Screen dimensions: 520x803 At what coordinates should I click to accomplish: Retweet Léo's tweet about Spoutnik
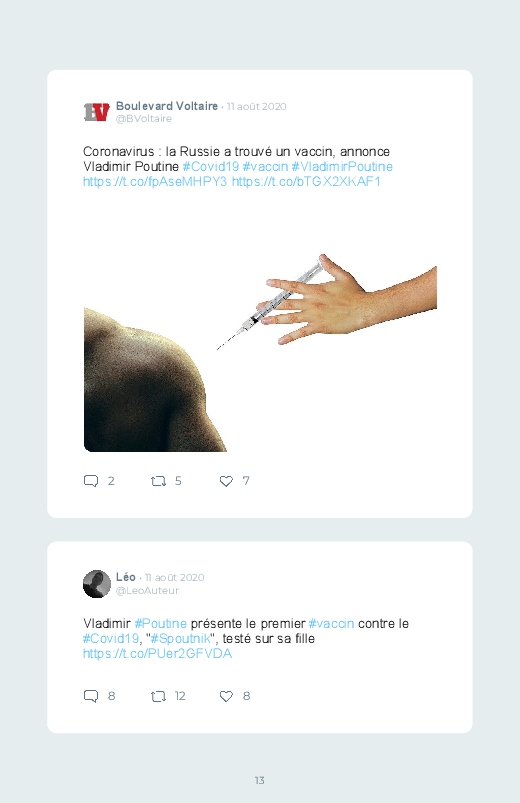158,696
